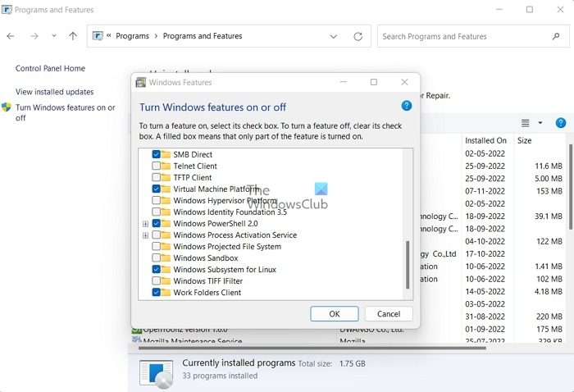574x392 pixels.
Task: Select Virtual Machine Platform label
Action: [216, 189]
